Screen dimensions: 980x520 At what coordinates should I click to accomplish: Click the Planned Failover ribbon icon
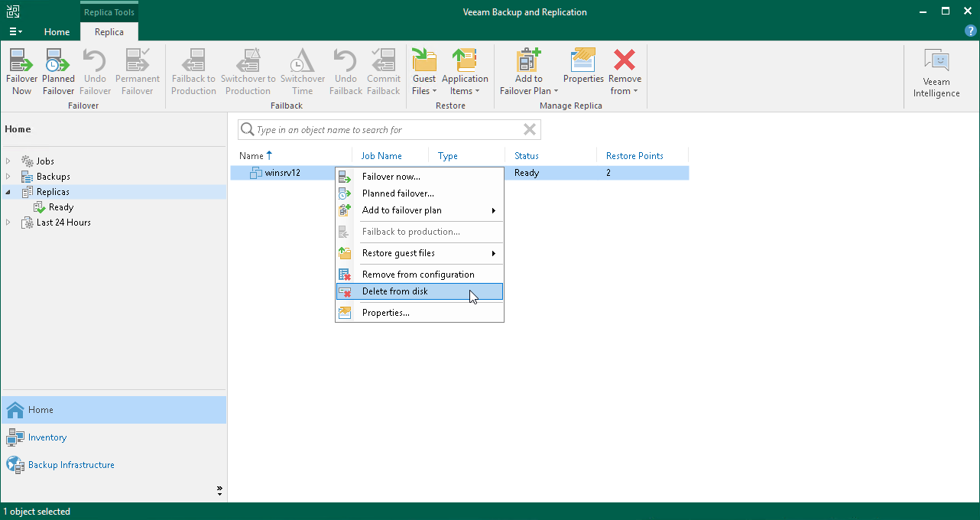[58, 72]
